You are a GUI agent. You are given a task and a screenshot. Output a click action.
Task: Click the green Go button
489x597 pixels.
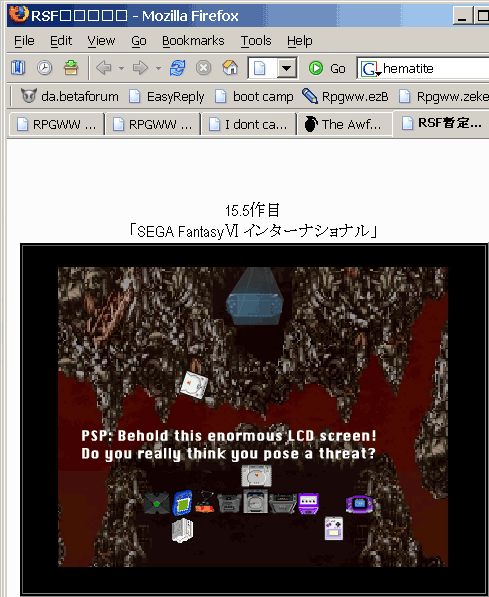(x=327, y=69)
